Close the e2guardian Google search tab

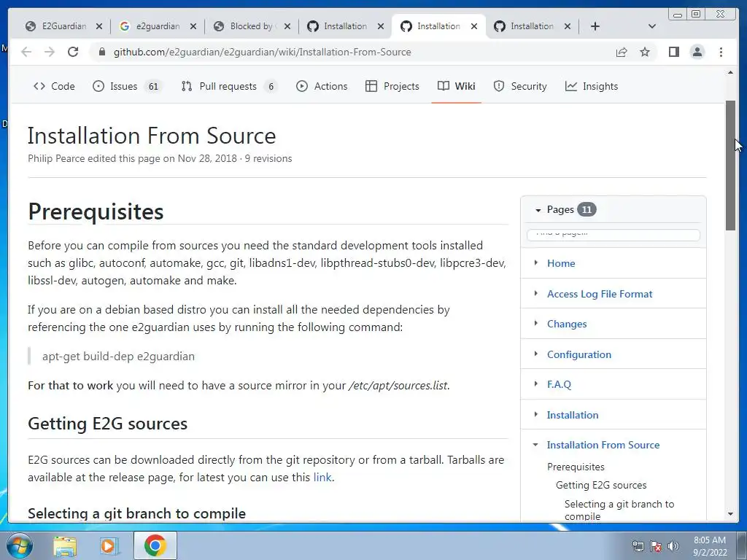[x=193, y=26]
